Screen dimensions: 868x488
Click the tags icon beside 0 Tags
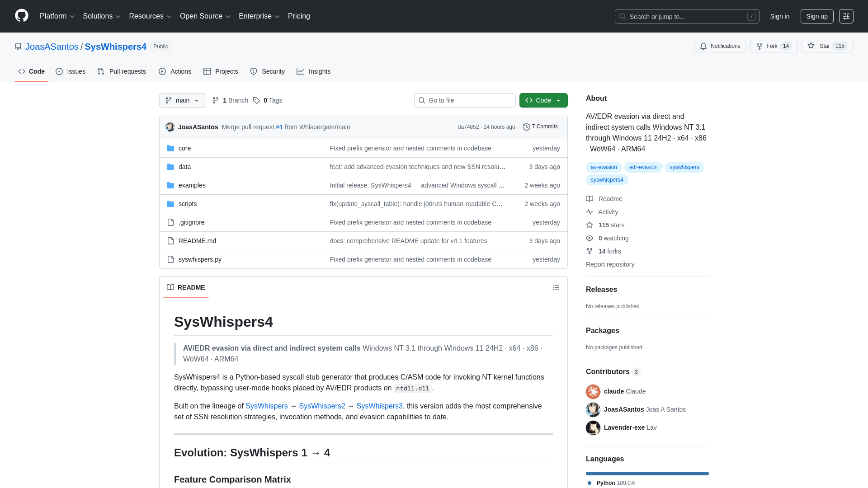[256, 100]
